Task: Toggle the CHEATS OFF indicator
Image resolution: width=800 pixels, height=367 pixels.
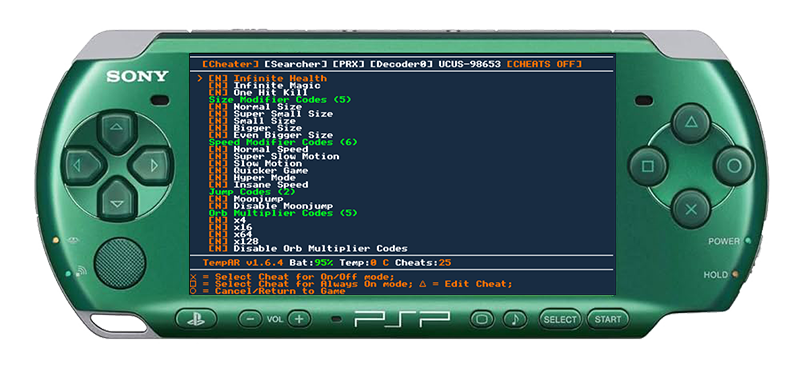Action: pos(544,64)
